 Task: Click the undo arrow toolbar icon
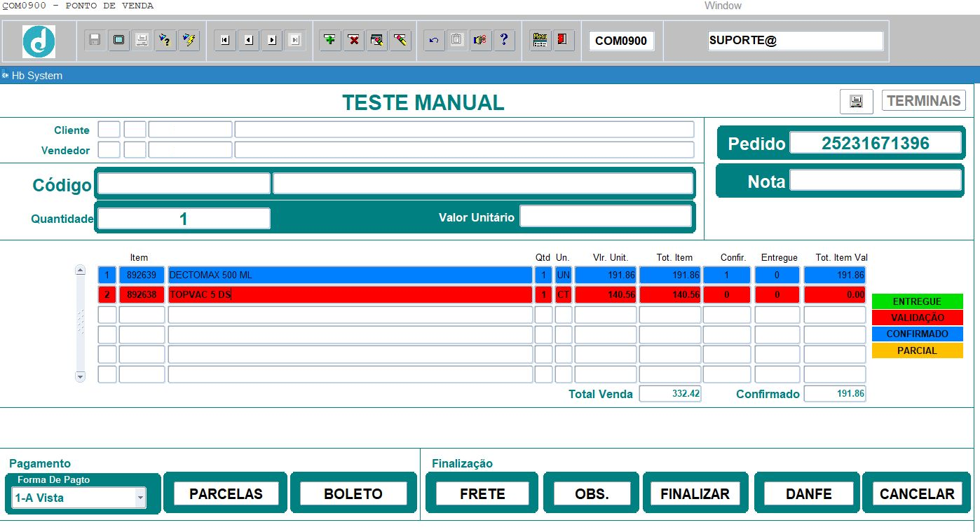434,40
